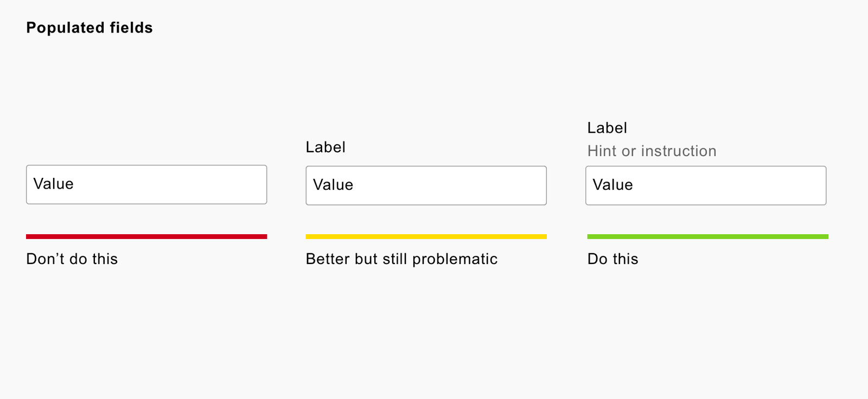
Task: Click the Populated fields heading
Action: pyautogui.click(x=90, y=28)
